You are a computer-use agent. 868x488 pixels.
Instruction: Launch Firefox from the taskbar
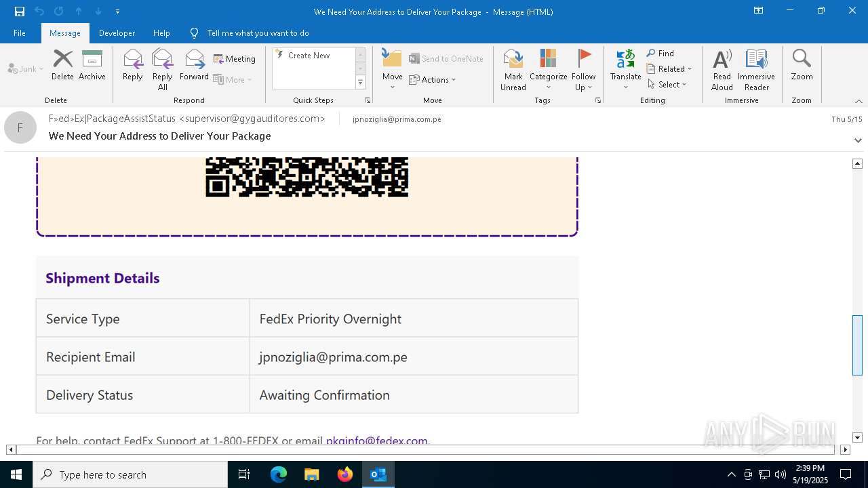coord(345,474)
